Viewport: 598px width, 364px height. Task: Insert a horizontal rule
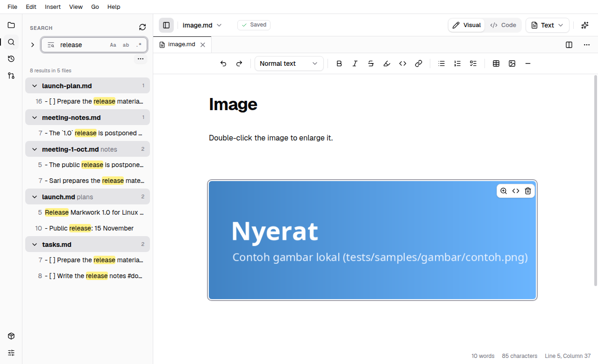(x=528, y=63)
